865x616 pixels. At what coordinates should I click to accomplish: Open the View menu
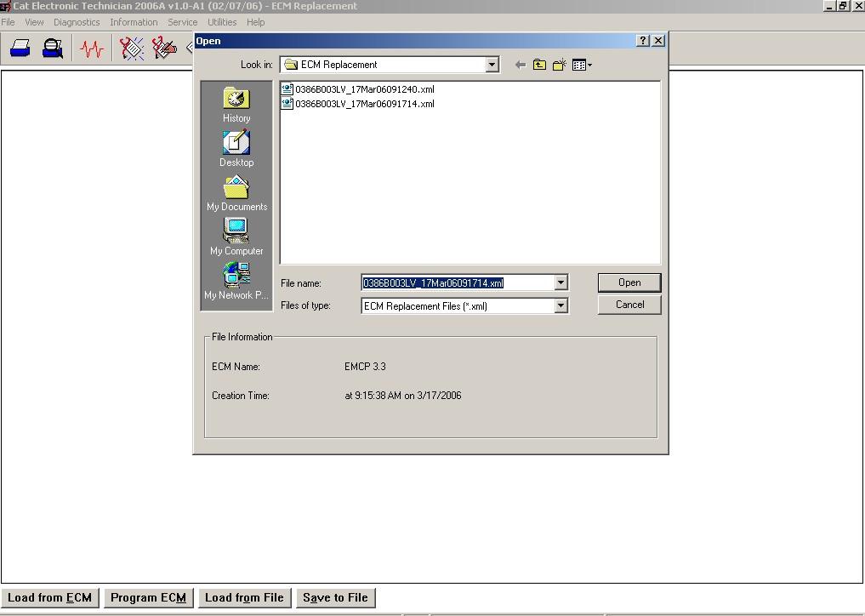pyautogui.click(x=34, y=22)
